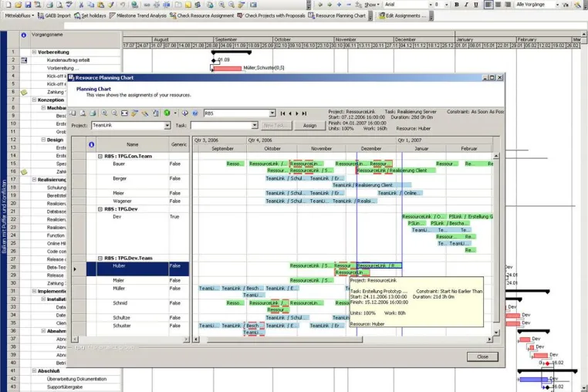The image size is (588, 392).
Task: Show subtasks with the blue plus icon
Action: point(339,5)
